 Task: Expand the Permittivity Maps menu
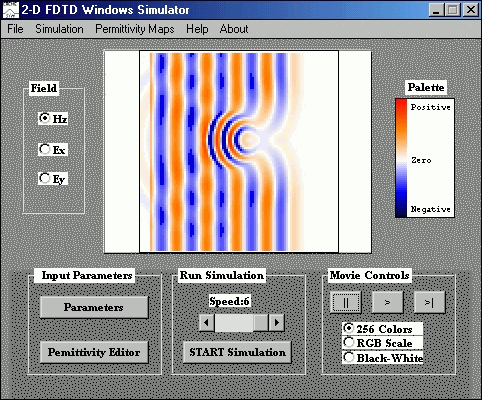(x=135, y=29)
